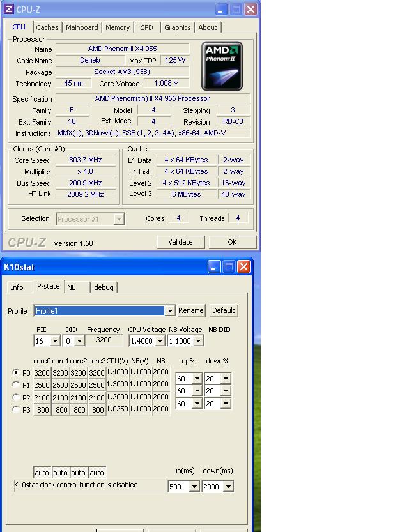Viewport: 409px width, 532px height.
Task: Click the P0 core0 cell showing 3200
Action: tap(42, 373)
